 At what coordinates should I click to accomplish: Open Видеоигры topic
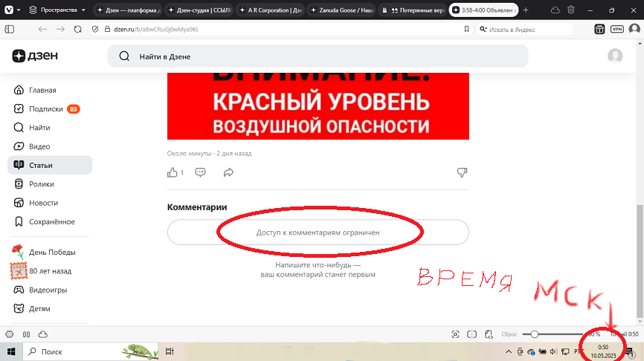click(50, 290)
